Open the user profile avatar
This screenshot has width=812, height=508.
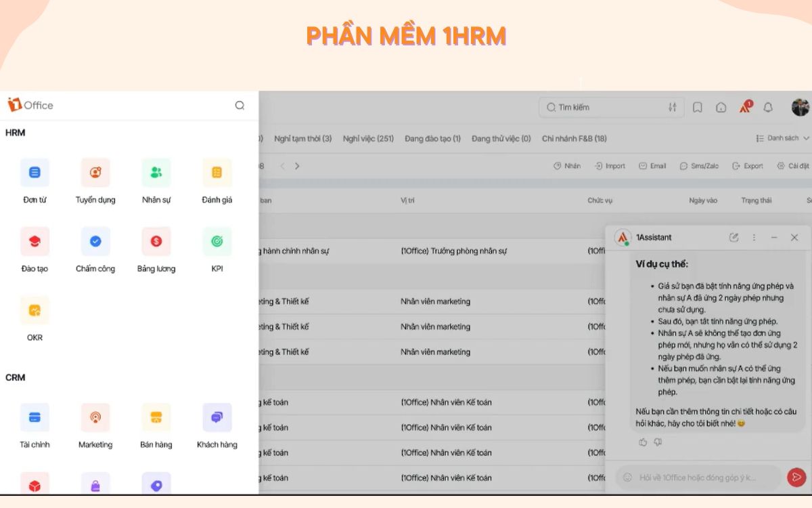(800, 107)
